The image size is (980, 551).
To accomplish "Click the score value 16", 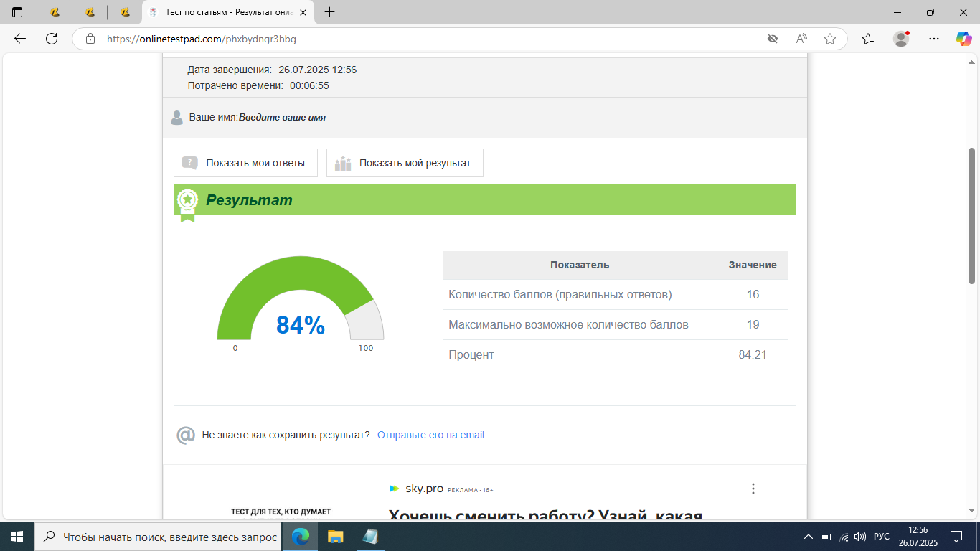I will click(x=753, y=295).
